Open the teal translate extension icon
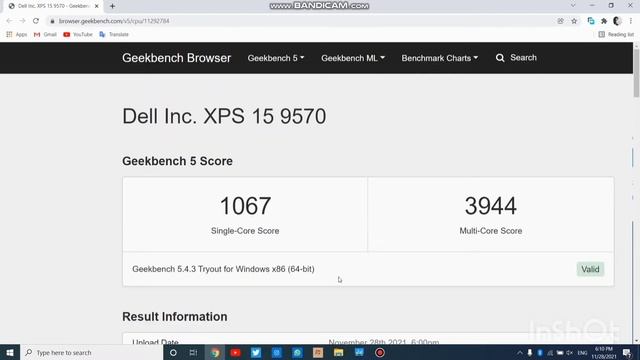This screenshot has height=360, width=640. pos(591,21)
